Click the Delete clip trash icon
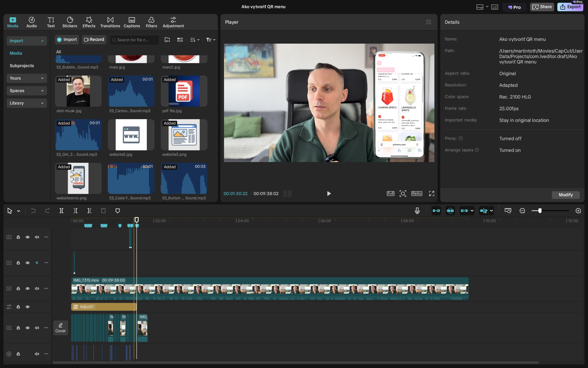Image resolution: width=588 pixels, height=368 pixels. click(x=104, y=211)
